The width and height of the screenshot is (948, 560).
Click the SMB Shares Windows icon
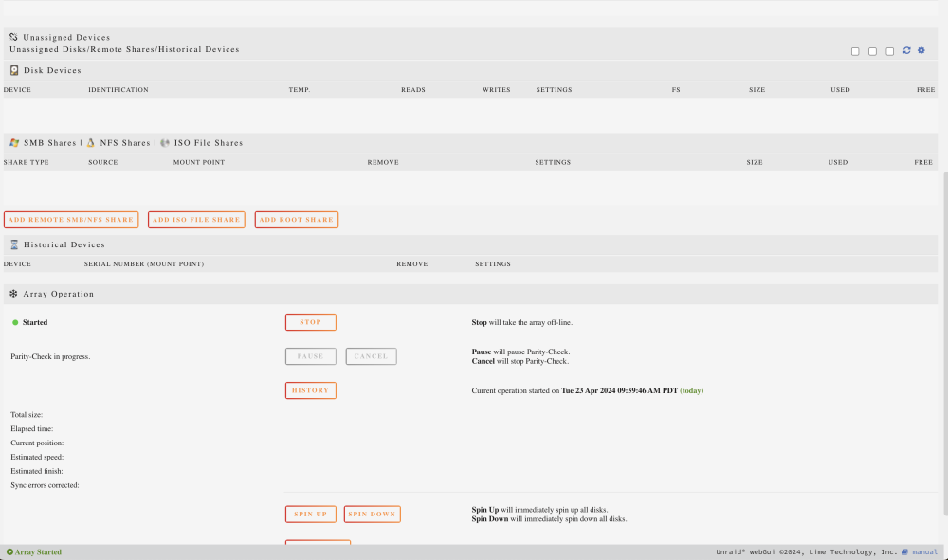[14, 143]
